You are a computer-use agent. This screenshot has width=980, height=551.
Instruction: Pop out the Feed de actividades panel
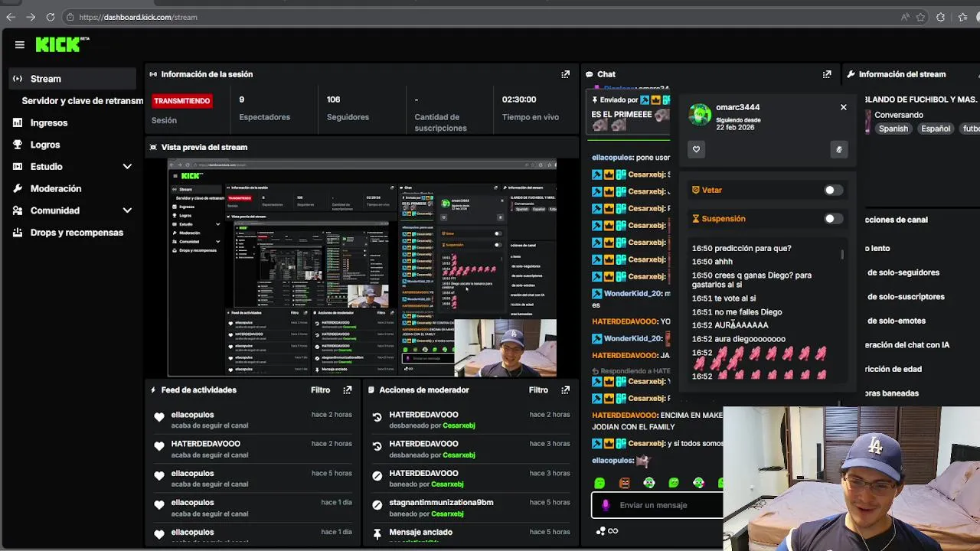pos(348,390)
